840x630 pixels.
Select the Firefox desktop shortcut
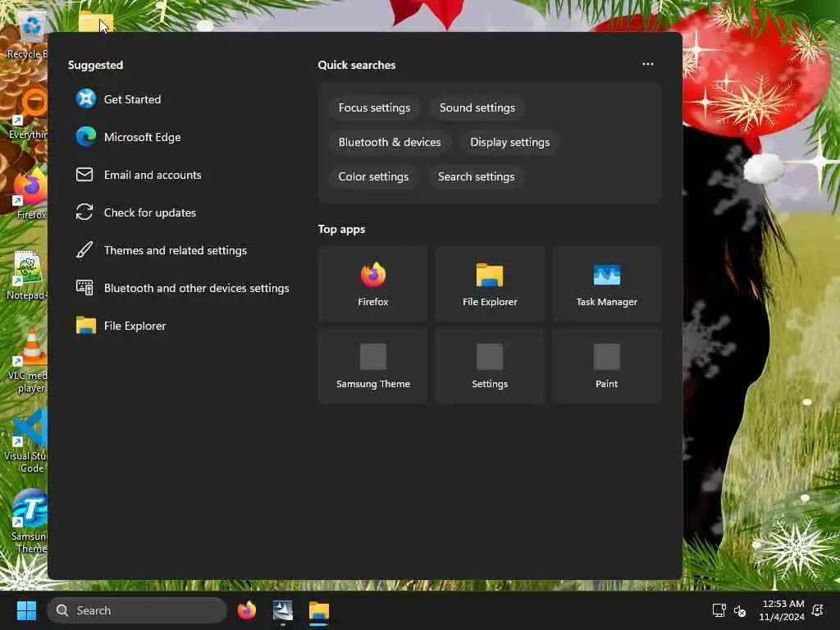pos(30,195)
